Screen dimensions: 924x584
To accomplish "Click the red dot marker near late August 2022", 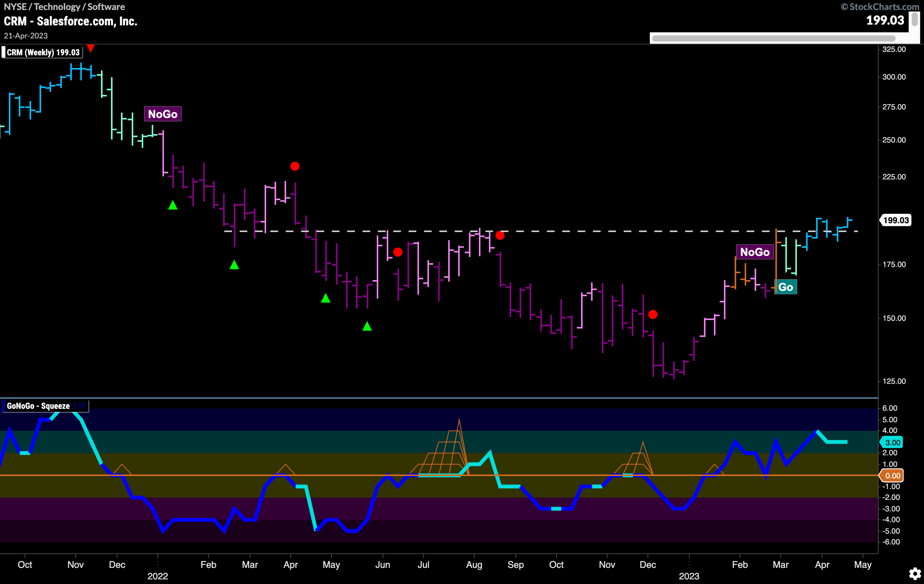I will (x=500, y=235).
